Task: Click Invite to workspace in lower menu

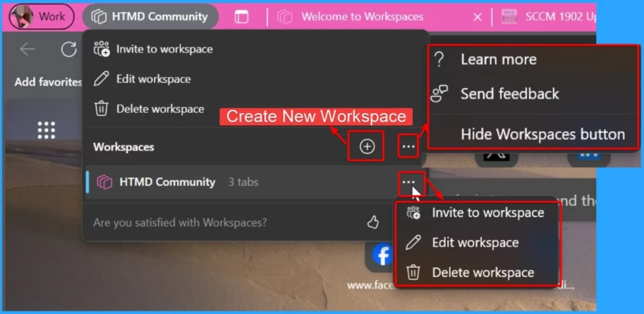Action: coord(488,213)
